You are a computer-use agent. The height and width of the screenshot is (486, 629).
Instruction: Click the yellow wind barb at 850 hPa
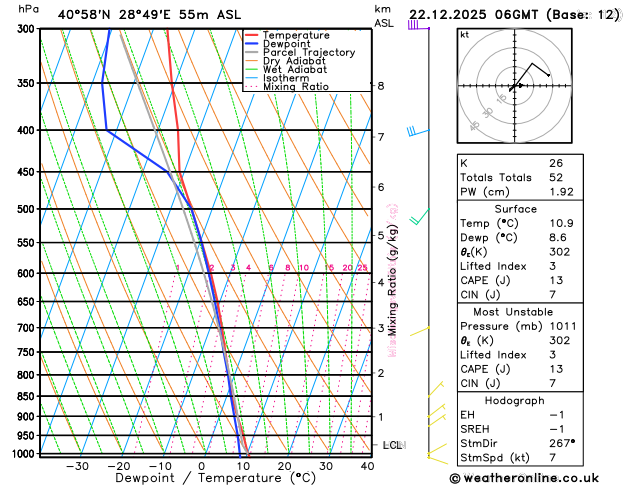(x=436, y=389)
